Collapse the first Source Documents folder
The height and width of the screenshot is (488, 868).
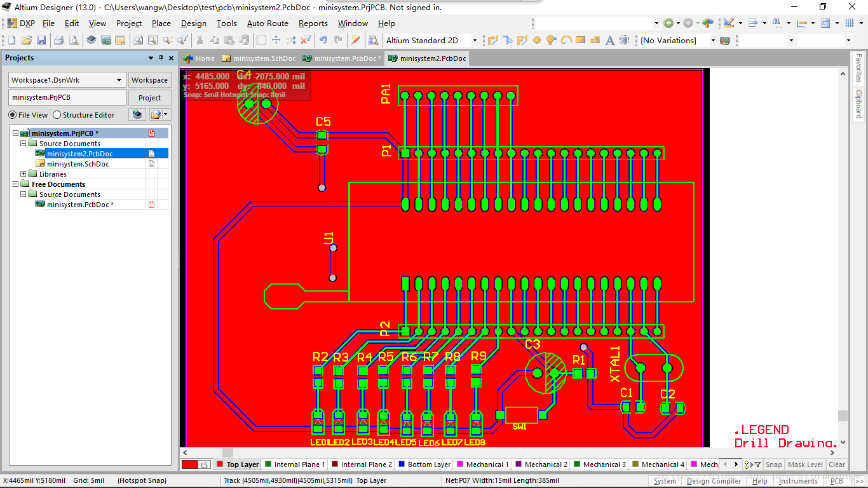pos(24,144)
